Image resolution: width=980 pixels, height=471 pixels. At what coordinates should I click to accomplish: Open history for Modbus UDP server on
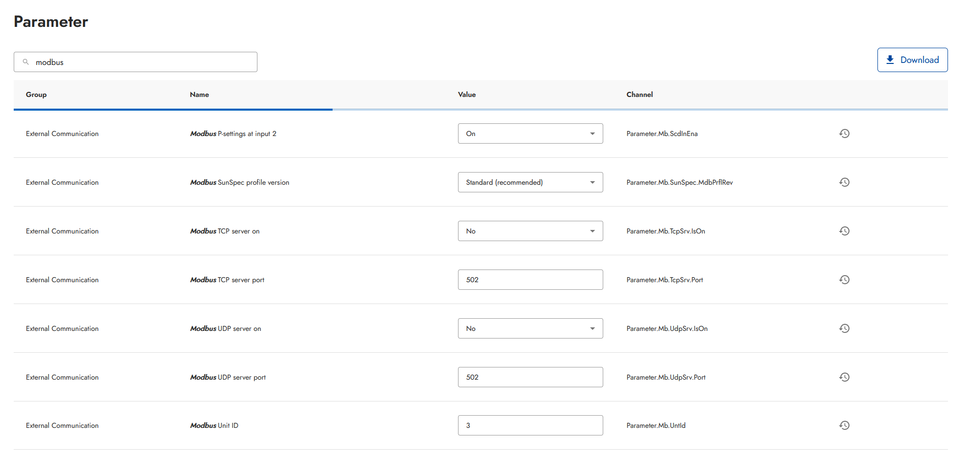pos(844,328)
